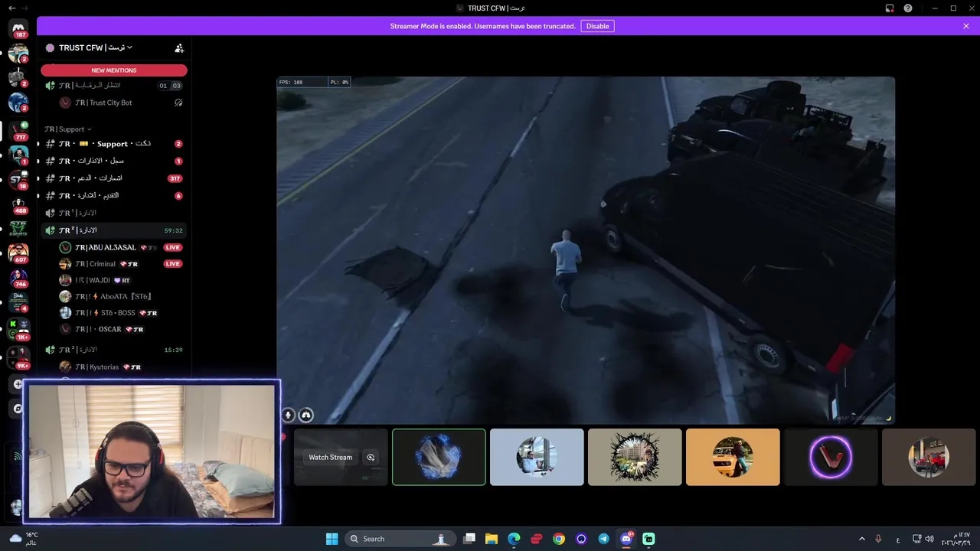This screenshot has width=980, height=551.
Task: Select the beige tile with spiky-framed avatar
Action: pos(635,457)
